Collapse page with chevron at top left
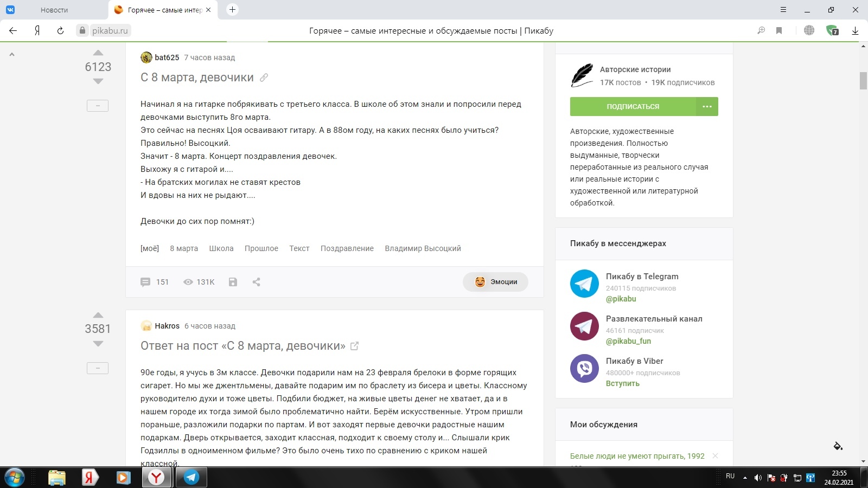Screen dimensions: 868x488 pos(12,54)
